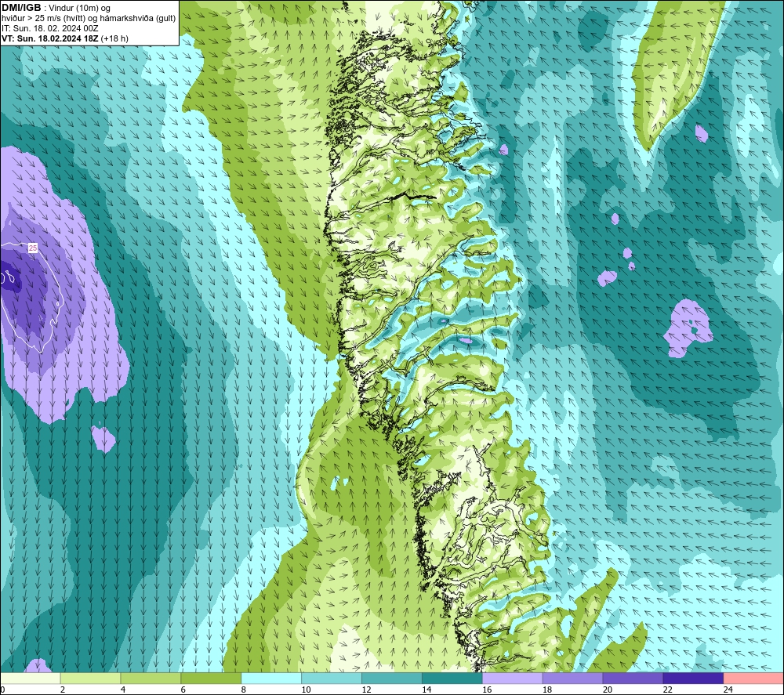This screenshot has width=784, height=695.
Task: Click the dark indigo 22–24 m/s legend swatch
Action: [x=693, y=678]
